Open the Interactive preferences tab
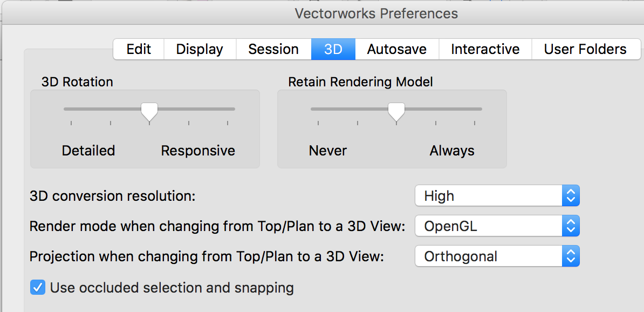Viewport: 644px width, 312px height. pyautogui.click(x=484, y=49)
